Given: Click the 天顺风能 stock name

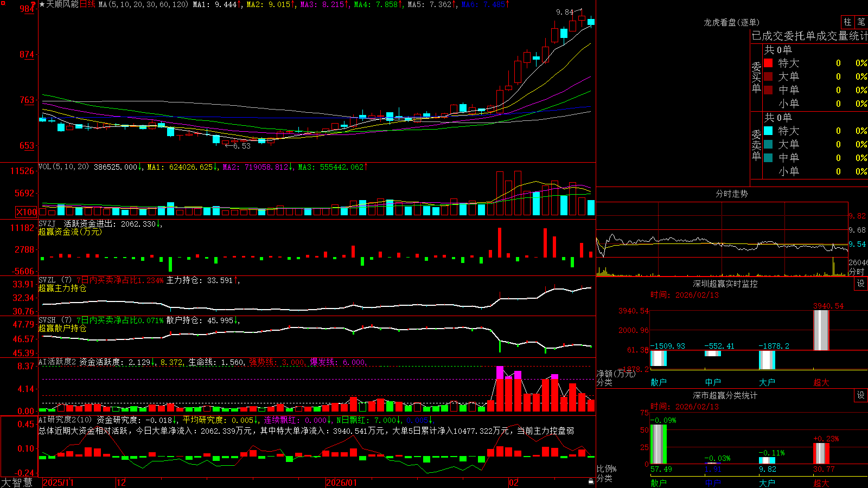Looking at the screenshot, I should point(62,4).
